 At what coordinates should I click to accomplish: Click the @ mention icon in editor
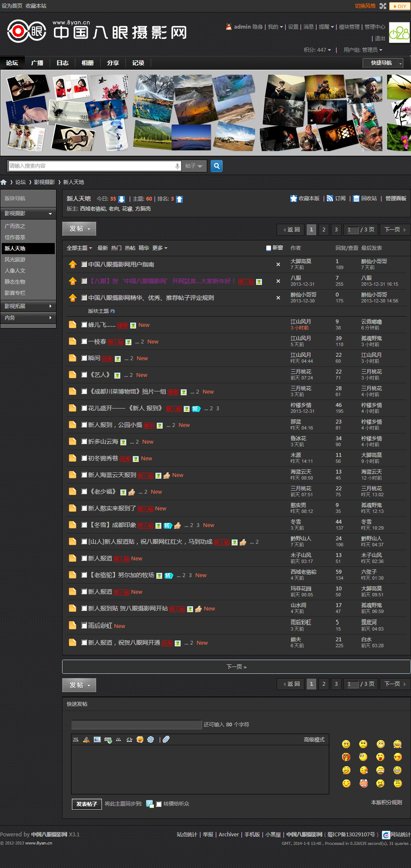[x=151, y=739]
